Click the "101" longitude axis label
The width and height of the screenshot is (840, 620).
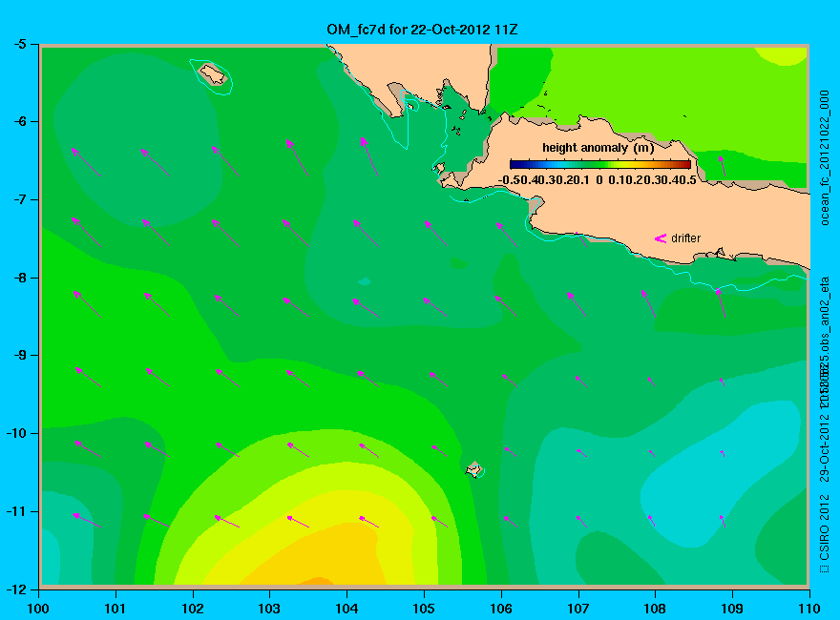click(115, 609)
